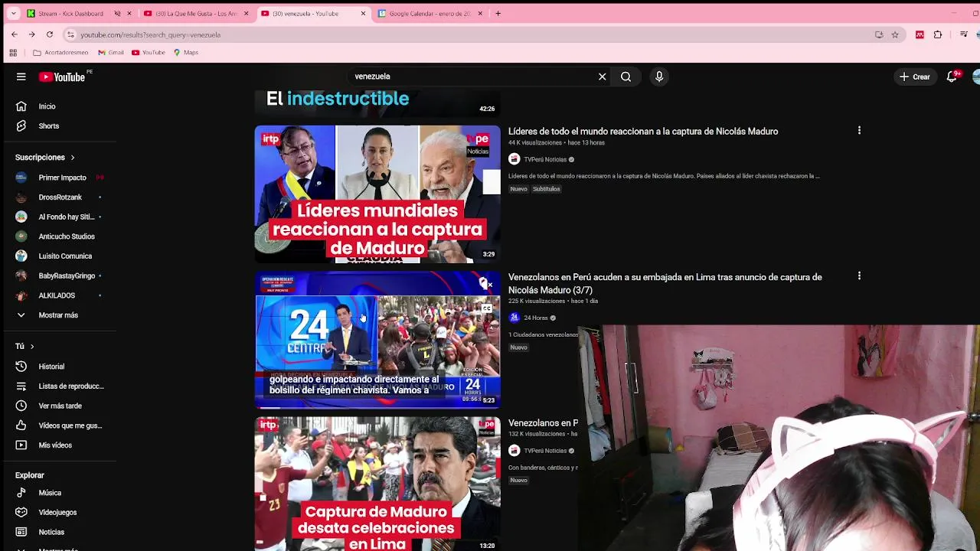Play Captura de Maduro desata celebraciones thumbnail
The image size is (980, 551).
(377, 484)
